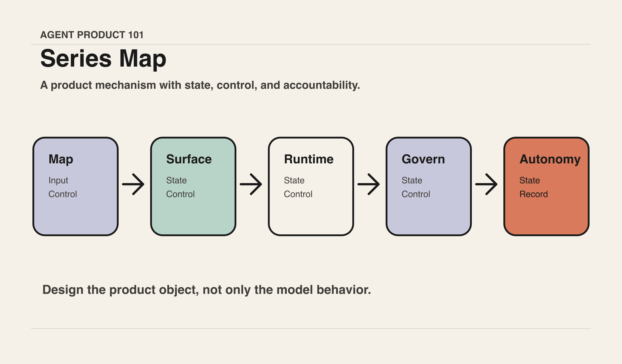Click "Control" in the Map card
This screenshot has width=622, height=364.
click(x=63, y=194)
